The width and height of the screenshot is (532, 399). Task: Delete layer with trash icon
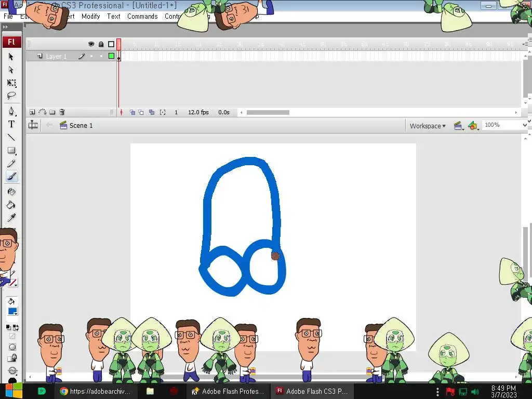[x=62, y=112]
